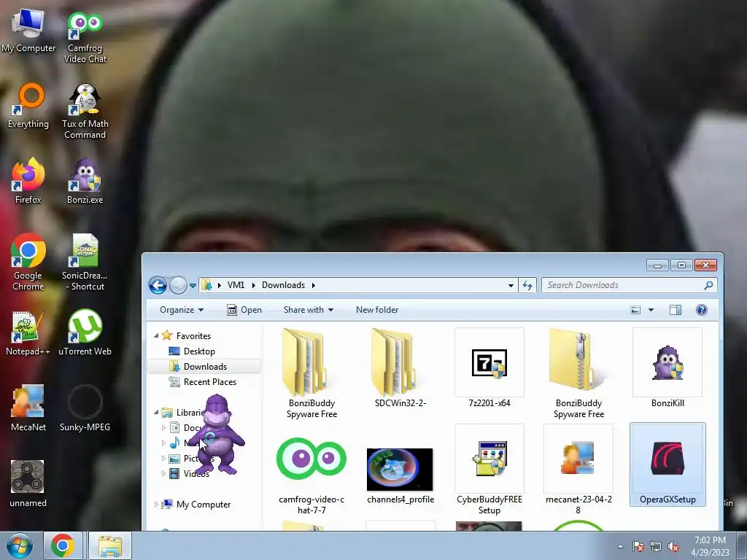Click Downloads in the address breadcrumb
The image size is (747, 560).
point(283,285)
